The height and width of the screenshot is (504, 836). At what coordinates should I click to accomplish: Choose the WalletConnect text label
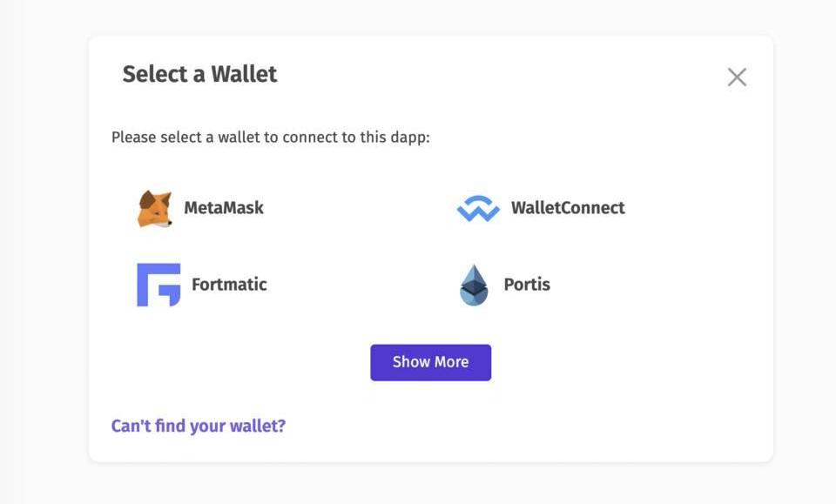(568, 208)
